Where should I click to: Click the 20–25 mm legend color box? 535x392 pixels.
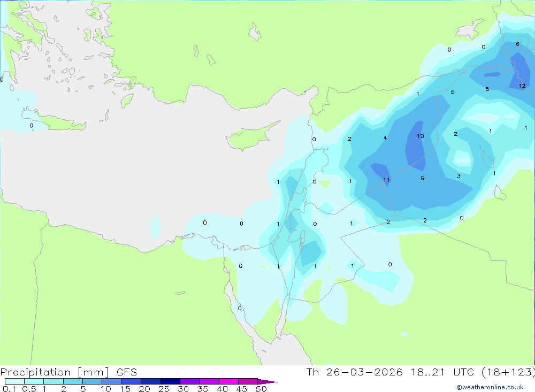tap(151, 381)
